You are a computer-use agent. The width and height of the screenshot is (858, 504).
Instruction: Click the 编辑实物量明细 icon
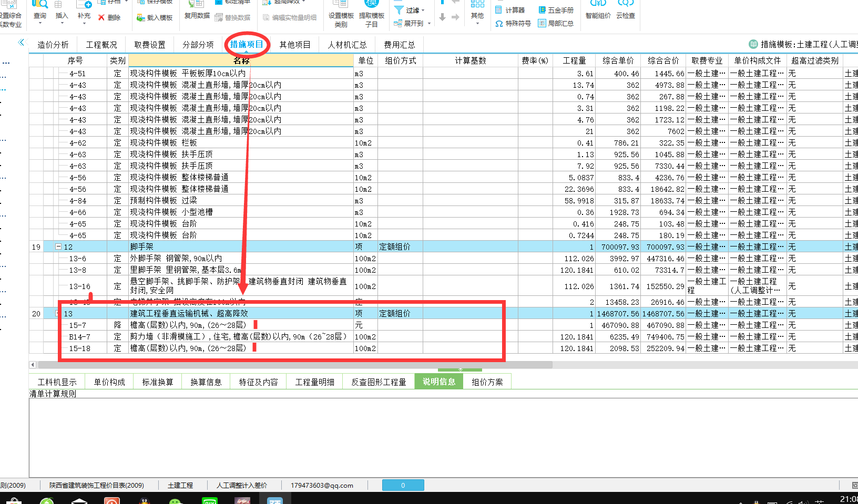[x=267, y=17]
